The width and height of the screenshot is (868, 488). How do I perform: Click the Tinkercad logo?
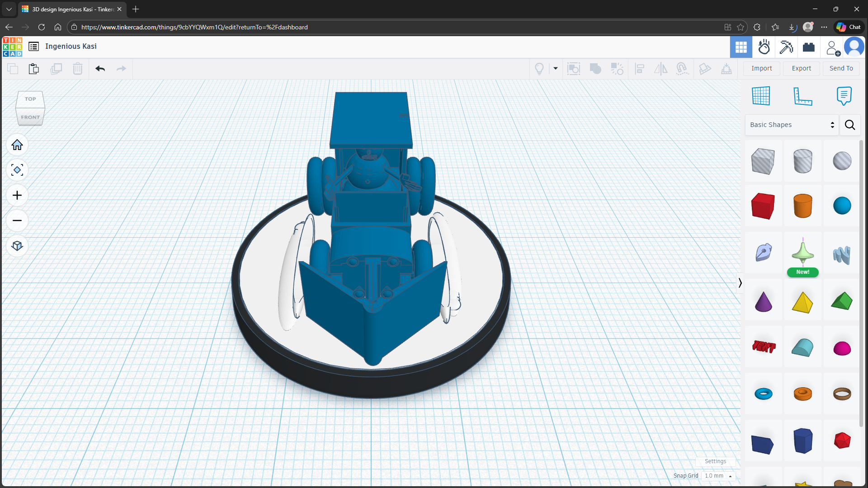[x=12, y=47]
